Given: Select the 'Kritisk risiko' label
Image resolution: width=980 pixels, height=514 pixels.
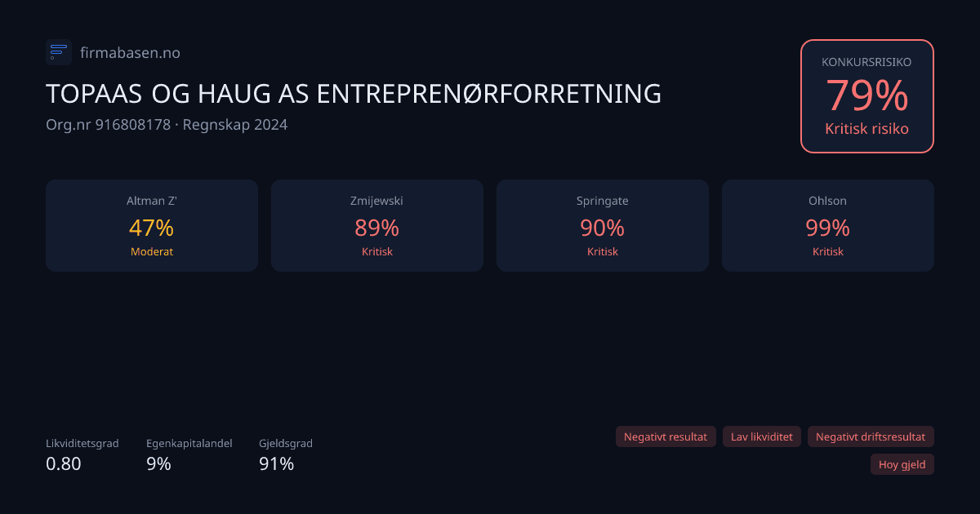Looking at the screenshot, I should tap(866, 128).
